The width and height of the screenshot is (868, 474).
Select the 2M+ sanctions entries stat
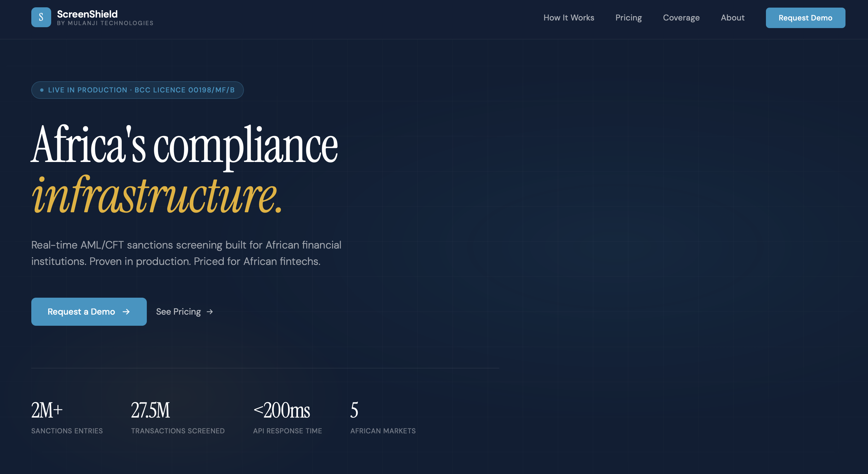[x=47, y=410]
